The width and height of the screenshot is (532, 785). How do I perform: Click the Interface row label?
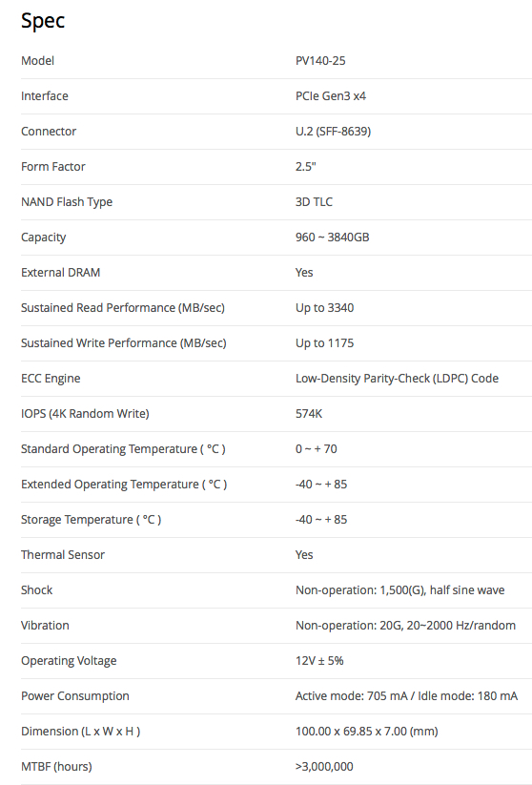pos(45,96)
